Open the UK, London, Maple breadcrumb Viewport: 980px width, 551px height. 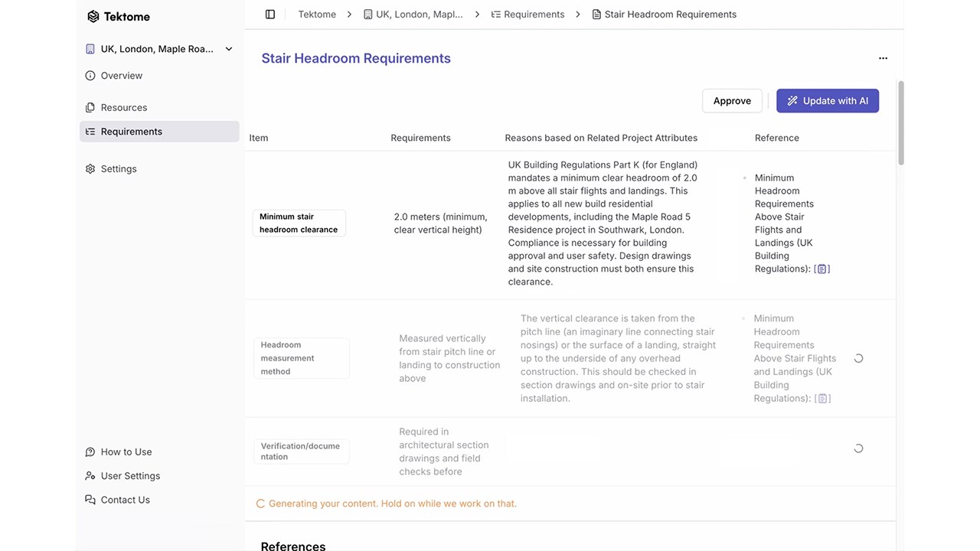pyautogui.click(x=413, y=14)
